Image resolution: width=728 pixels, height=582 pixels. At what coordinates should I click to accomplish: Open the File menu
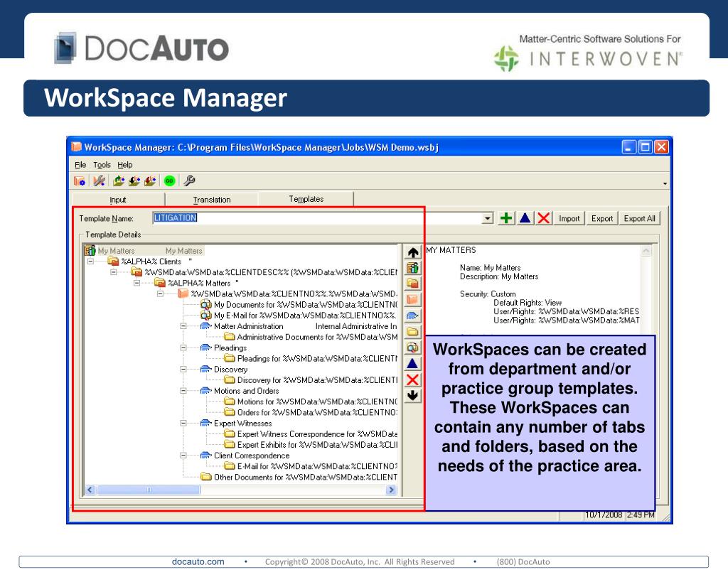tap(80, 165)
